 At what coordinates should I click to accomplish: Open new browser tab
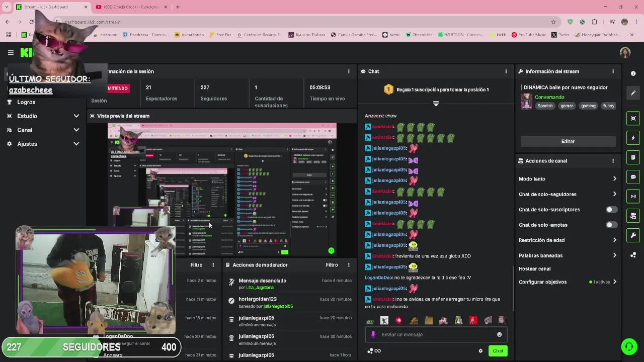tap(178, 7)
